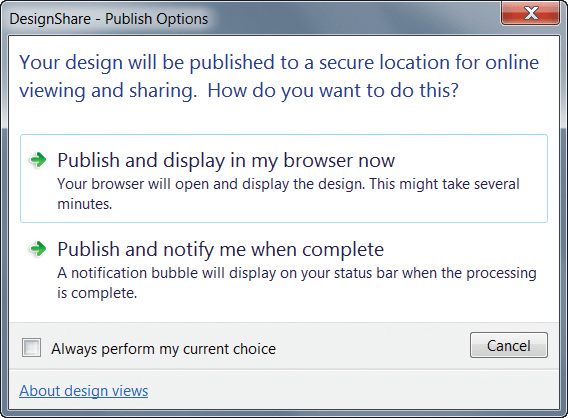This screenshot has width=568, height=418.
Task: Click the green arrow beside Publish and display
Action: click(38, 160)
